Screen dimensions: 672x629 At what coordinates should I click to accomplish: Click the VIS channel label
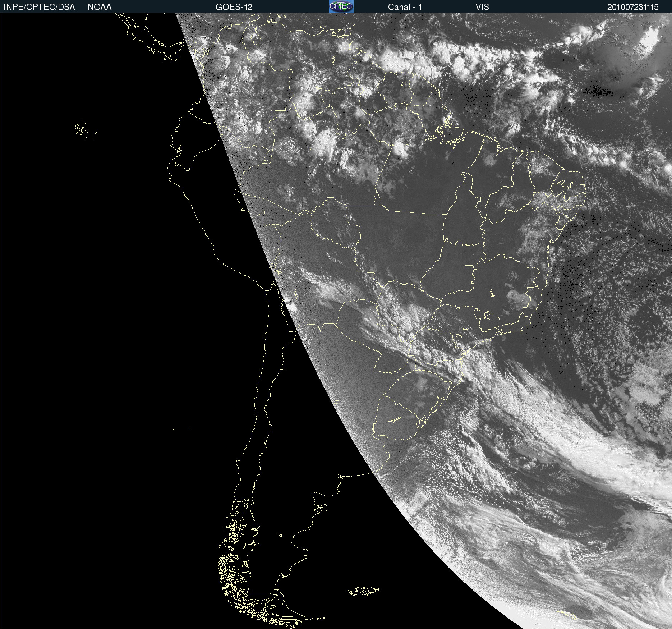tap(482, 7)
